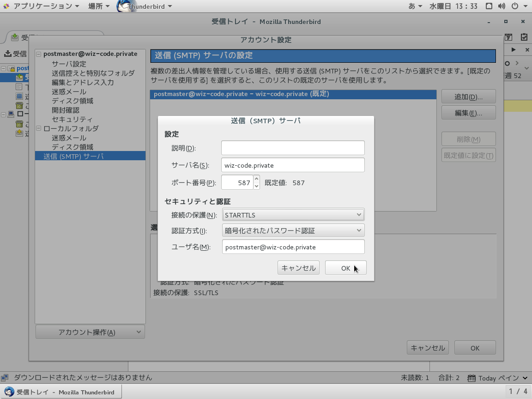Open the アカウント操作 dropdown button
The width and height of the screenshot is (532, 399).
click(90, 332)
